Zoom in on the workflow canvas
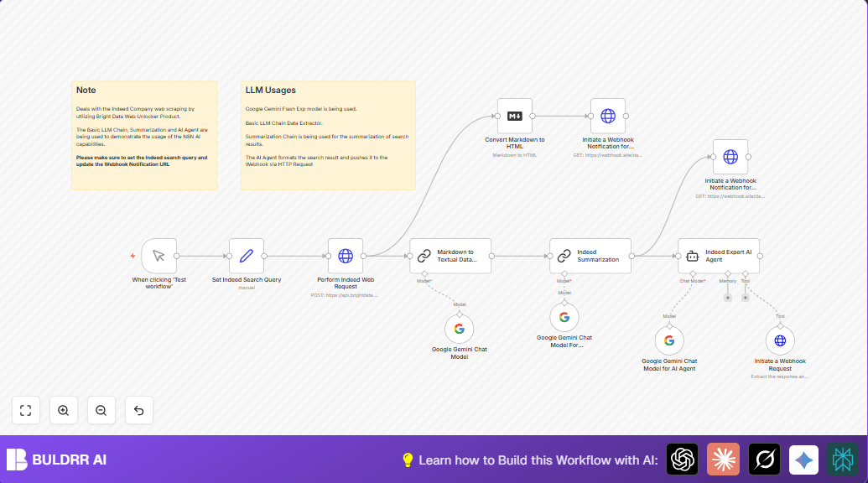Viewport: 868px width, 483px height. tap(63, 411)
